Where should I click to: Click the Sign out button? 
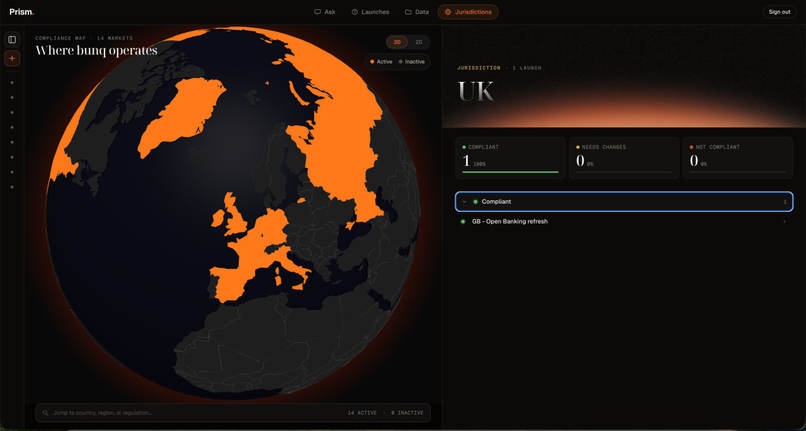click(x=779, y=12)
